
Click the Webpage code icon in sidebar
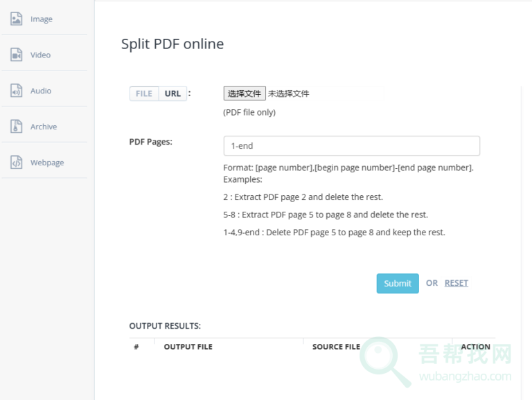[16, 163]
